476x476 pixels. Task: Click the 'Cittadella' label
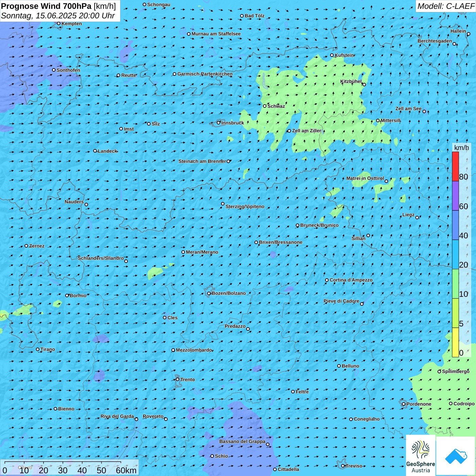[288, 469]
